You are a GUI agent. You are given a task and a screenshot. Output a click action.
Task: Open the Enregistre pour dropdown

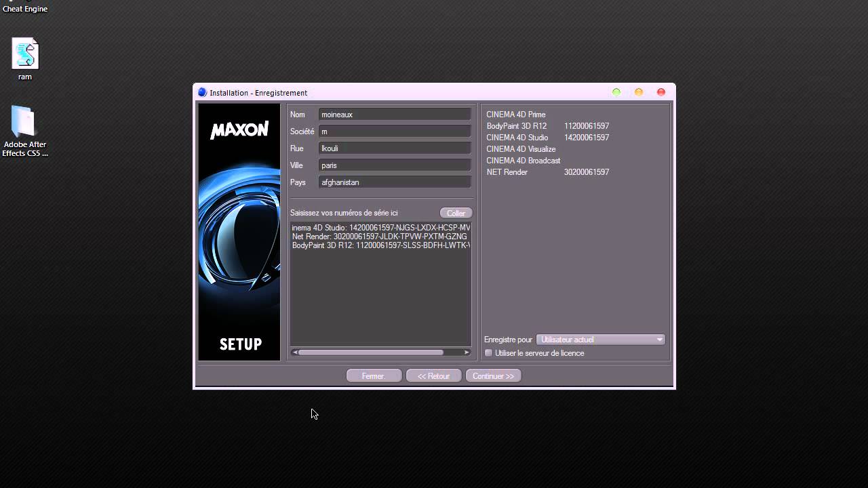tap(601, 340)
